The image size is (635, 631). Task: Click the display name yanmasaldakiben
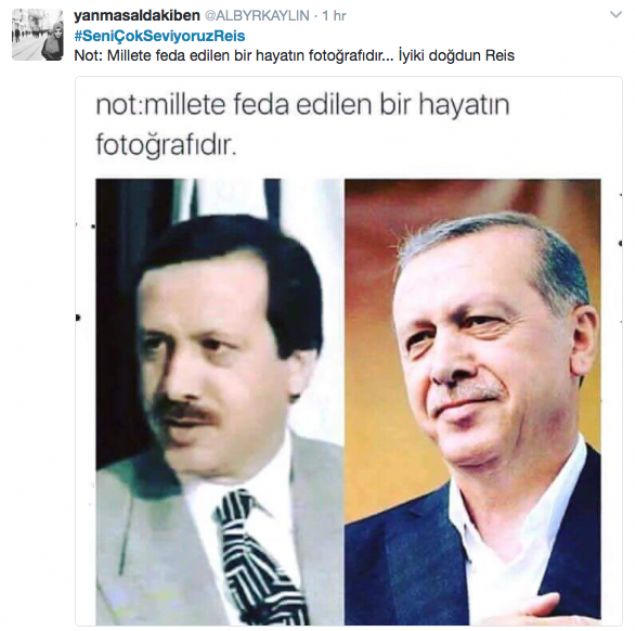[x=137, y=15]
